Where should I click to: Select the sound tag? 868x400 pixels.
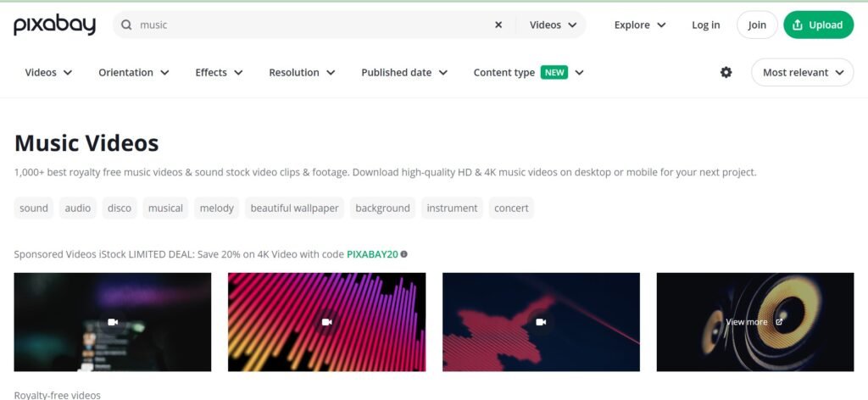[34, 208]
